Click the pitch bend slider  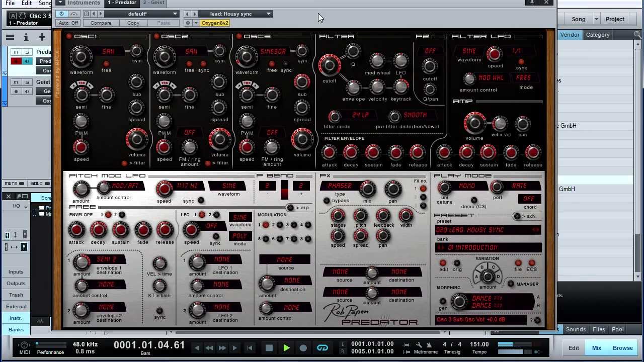[x=284, y=191]
